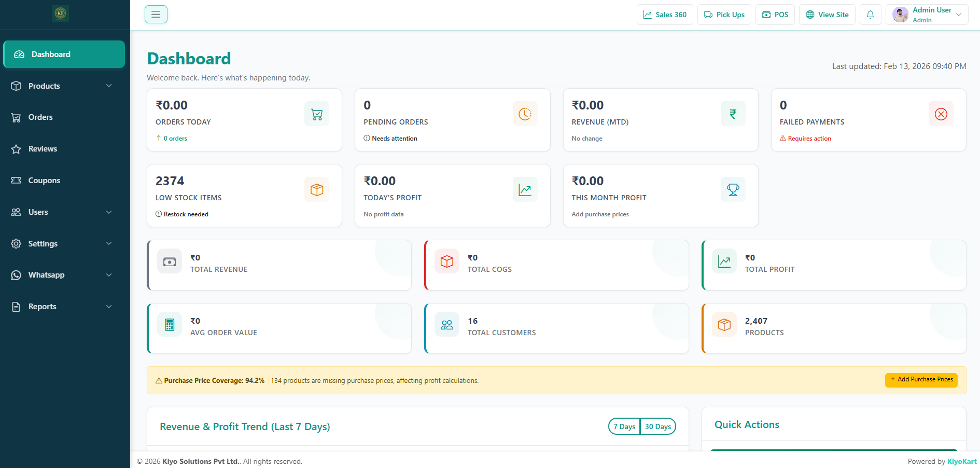
Task: Open Orders from the sidebar
Action: [40, 117]
